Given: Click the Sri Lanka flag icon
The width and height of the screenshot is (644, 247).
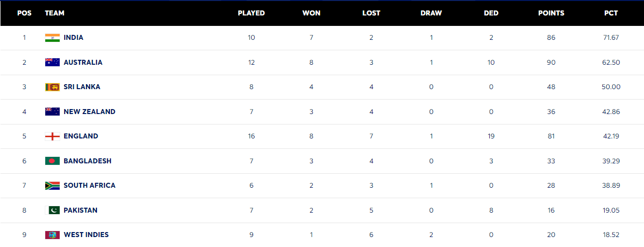Looking at the screenshot, I should point(52,87).
